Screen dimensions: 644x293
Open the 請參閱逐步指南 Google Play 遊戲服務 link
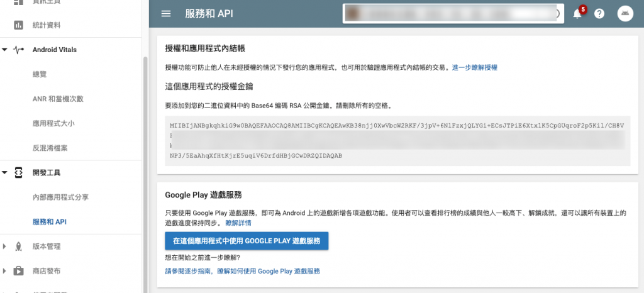(242, 271)
